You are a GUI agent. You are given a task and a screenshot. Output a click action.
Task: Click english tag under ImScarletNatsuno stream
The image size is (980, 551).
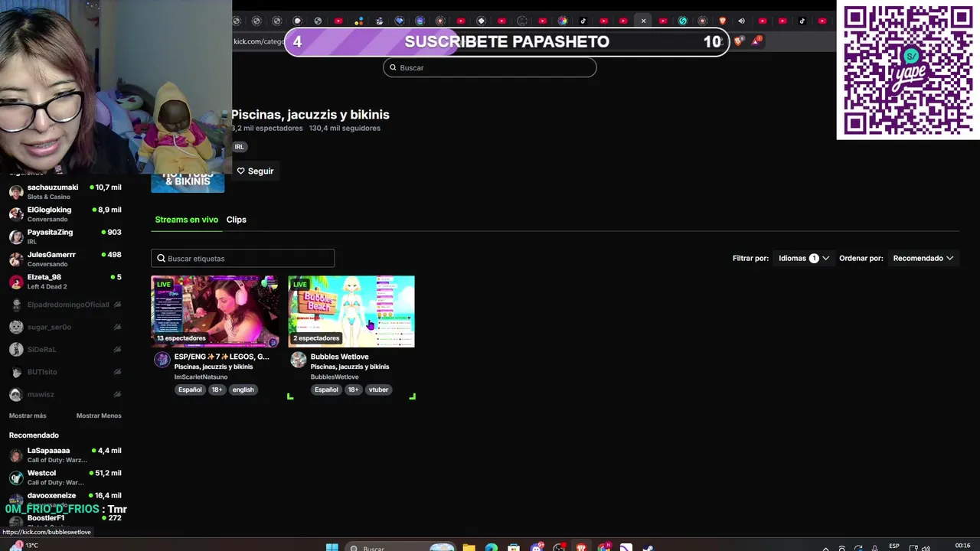[x=243, y=390]
